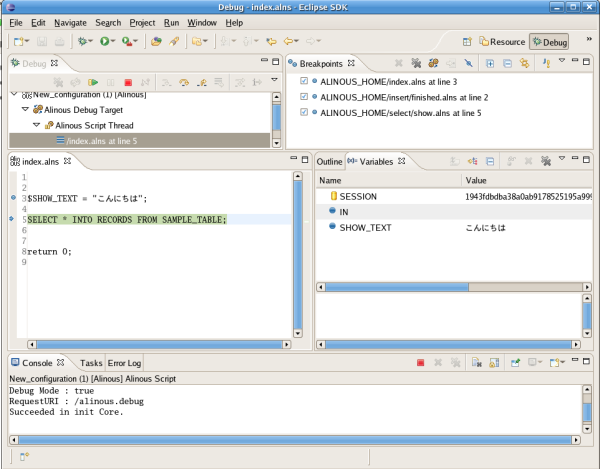Select the SESSION variable row
600x469 pixels.
[x=454, y=196]
